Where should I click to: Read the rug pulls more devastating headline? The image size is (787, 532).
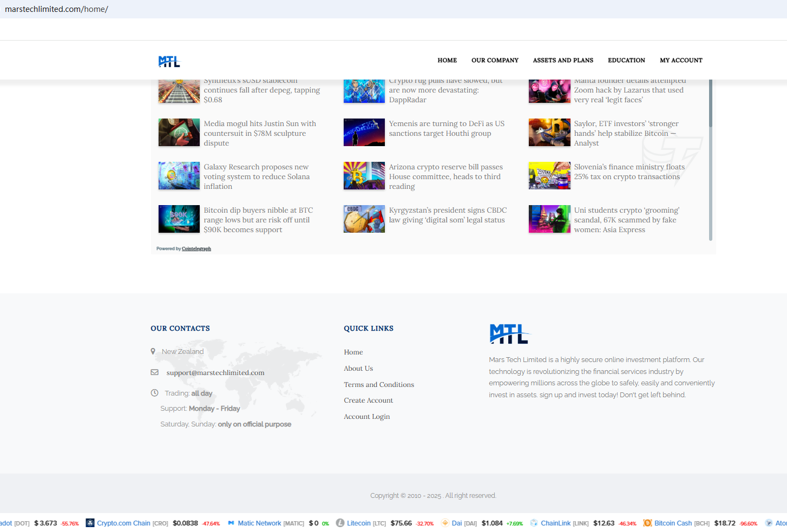[x=445, y=92]
